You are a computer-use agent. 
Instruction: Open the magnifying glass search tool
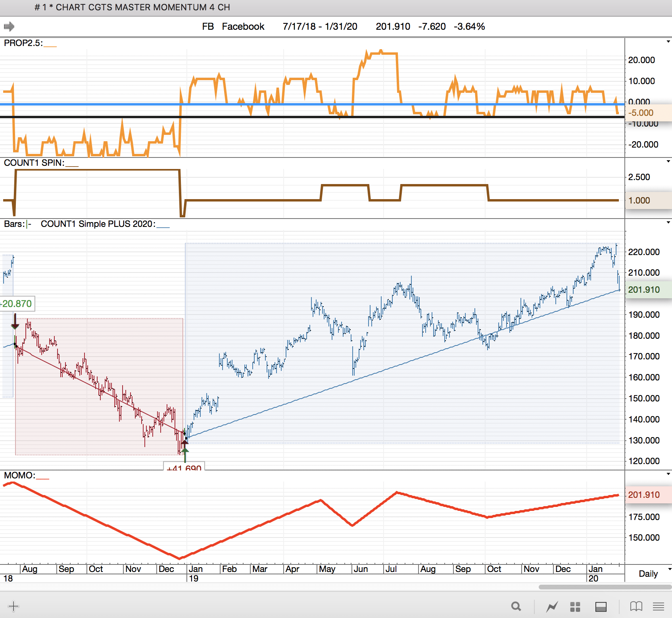pos(516,606)
